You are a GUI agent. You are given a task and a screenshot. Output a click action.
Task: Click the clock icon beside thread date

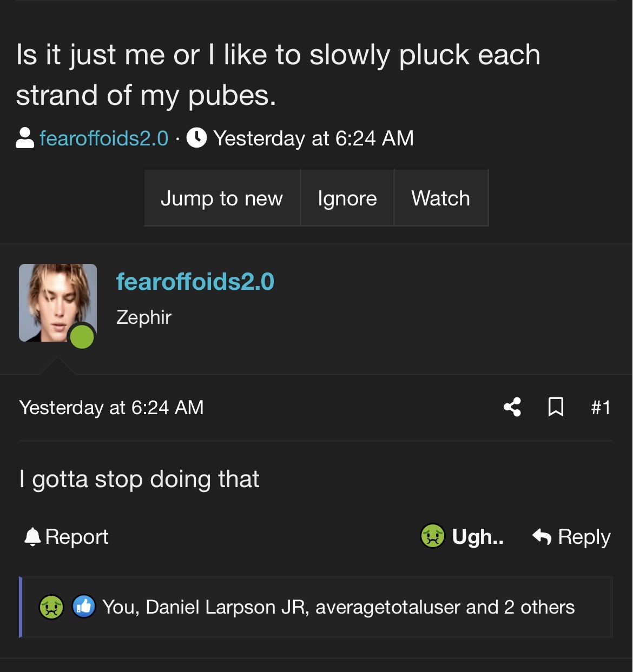[196, 138]
